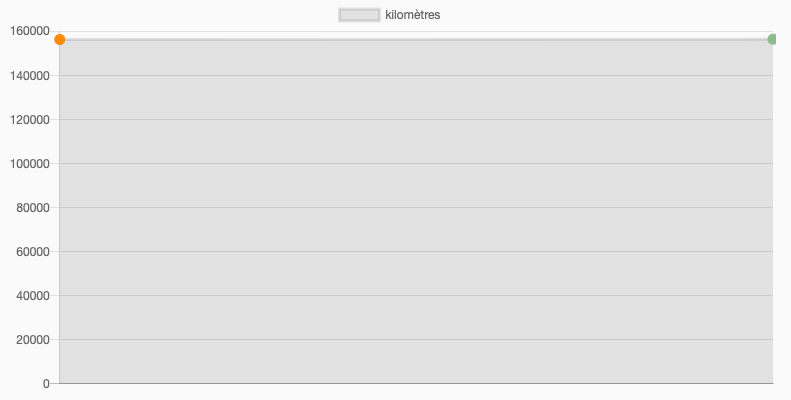Select the 120000 y-axis tick label

30,120
